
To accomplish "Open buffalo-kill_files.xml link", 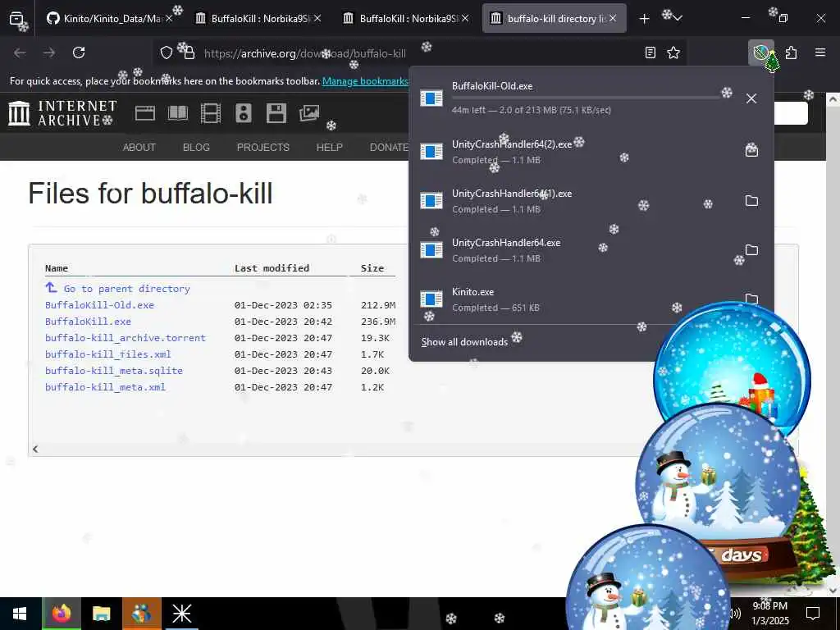I will pos(108,354).
